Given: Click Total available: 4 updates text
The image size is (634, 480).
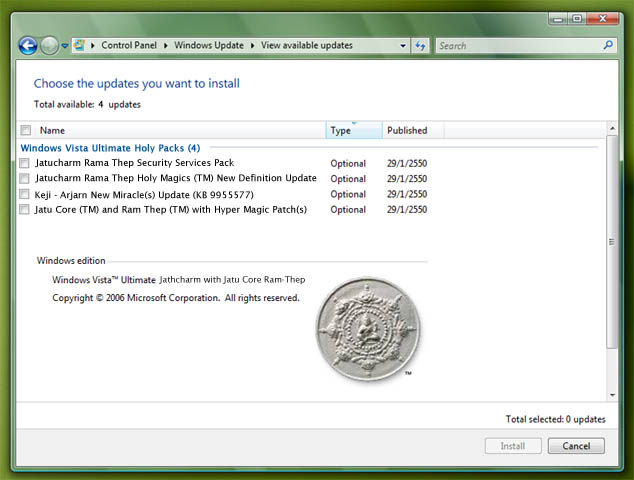Looking at the screenshot, I should tap(87, 104).
